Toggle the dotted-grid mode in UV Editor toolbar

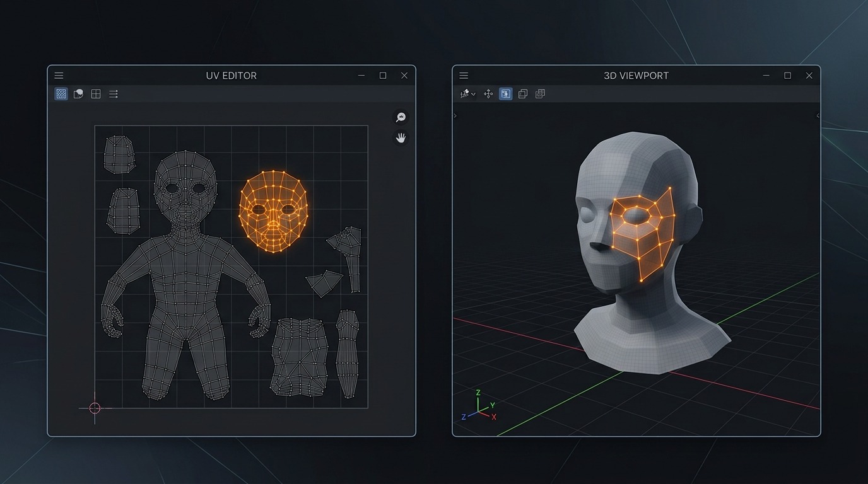tap(61, 94)
